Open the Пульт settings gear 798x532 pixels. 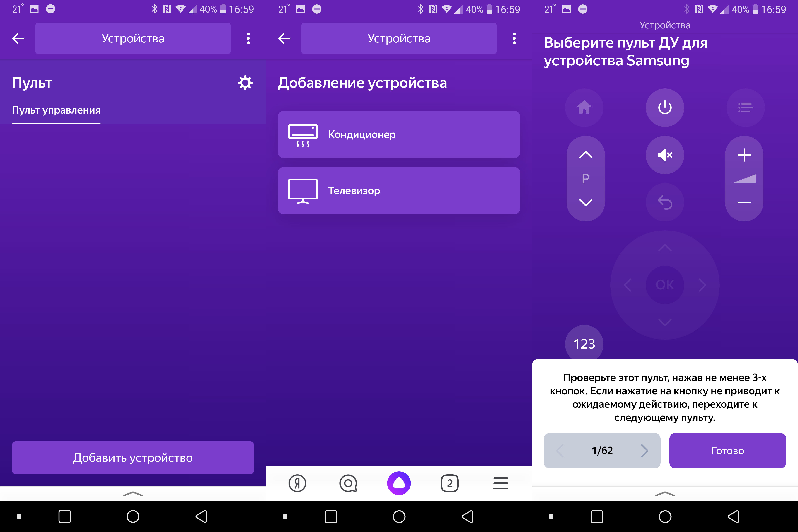(x=245, y=83)
